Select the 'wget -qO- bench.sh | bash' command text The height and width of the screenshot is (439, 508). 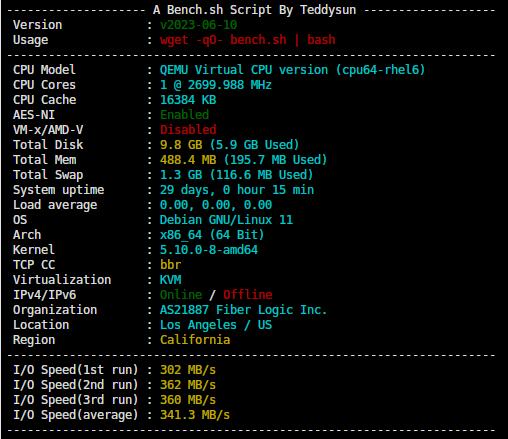tap(248, 40)
